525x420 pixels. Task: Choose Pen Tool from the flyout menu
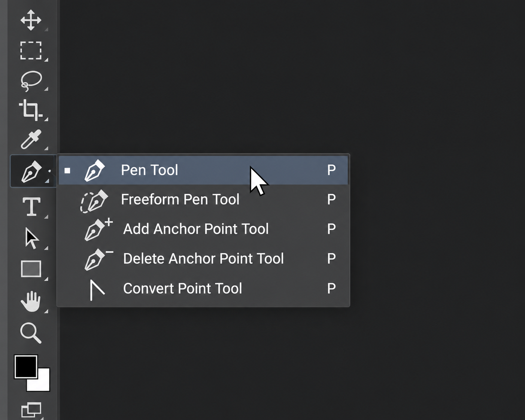(203, 170)
